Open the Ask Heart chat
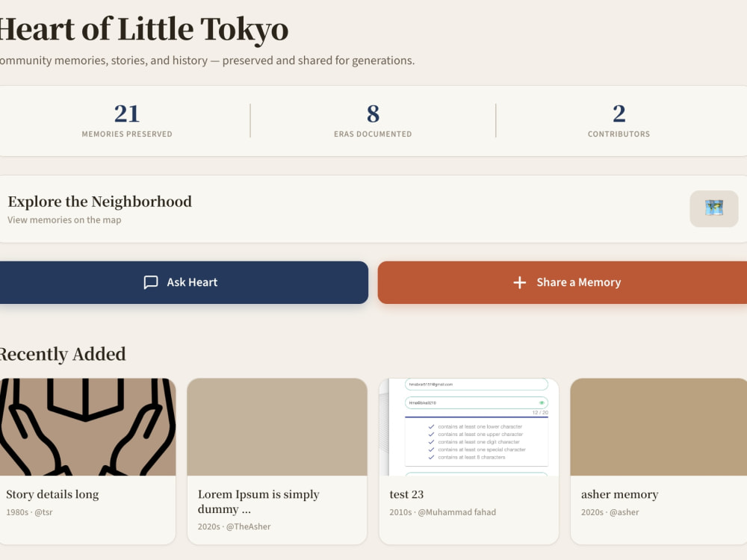The width and height of the screenshot is (747, 560). (184, 282)
